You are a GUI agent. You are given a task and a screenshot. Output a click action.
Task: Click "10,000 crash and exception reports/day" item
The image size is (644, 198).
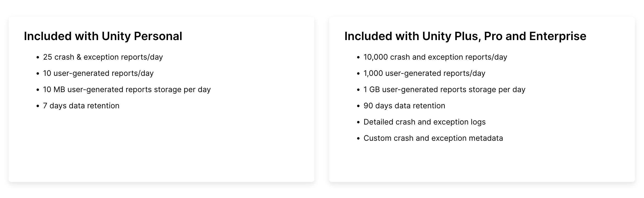coord(435,57)
